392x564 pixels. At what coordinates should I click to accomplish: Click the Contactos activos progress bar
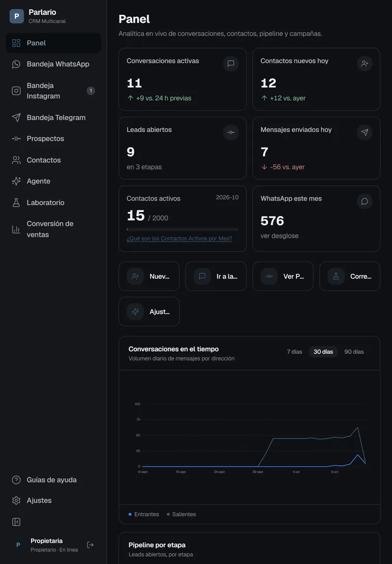pos(183,229)
